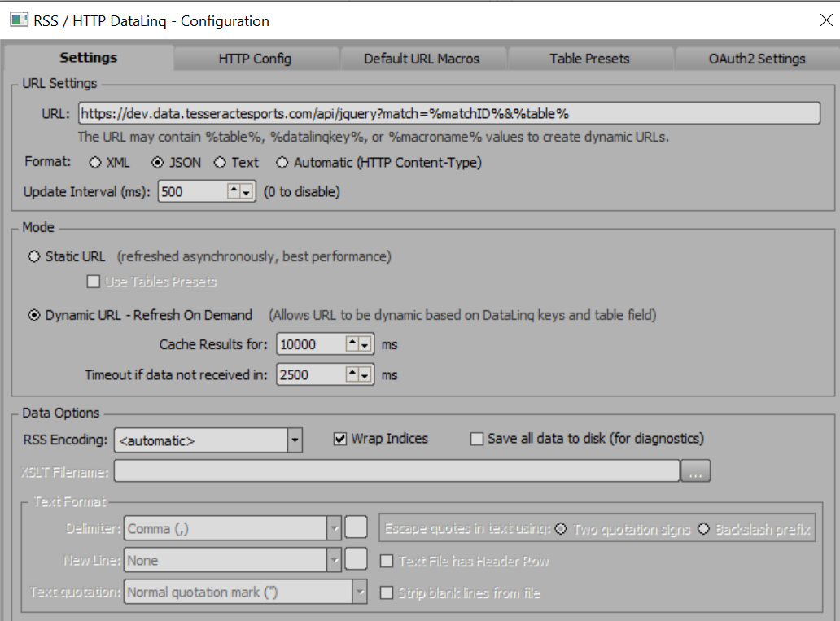Click the 'Update Interval (ms):' label
The width and height of the screenshot is (840, 621).
[x=87, y=192]
